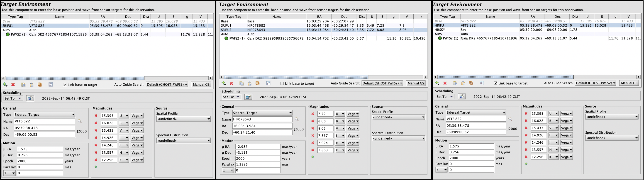The image size is (644, 180).
Task: Click the add target plus icon in left panel
Action: [x=5, y=85]
